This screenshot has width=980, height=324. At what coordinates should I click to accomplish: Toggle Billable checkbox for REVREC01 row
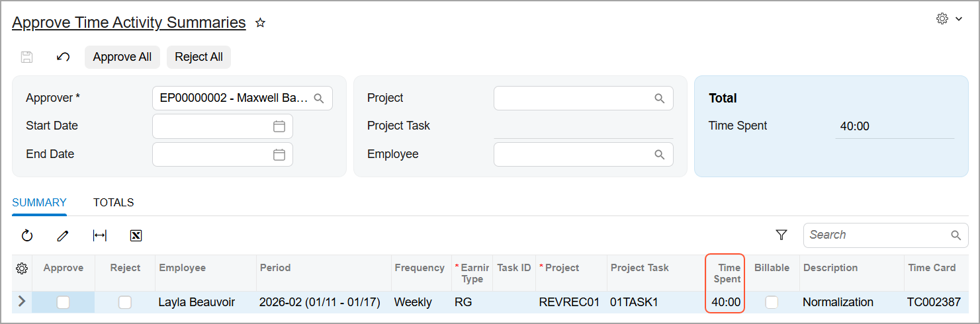pos(772,302)
